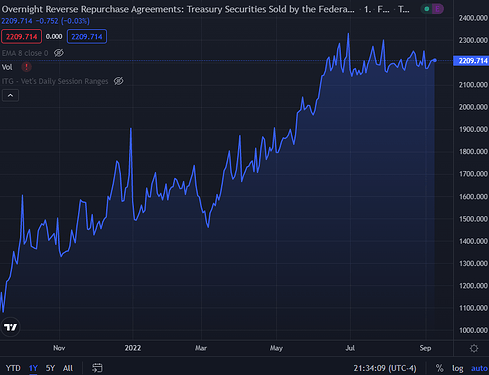Select the YTD time range

pos(13,368)
